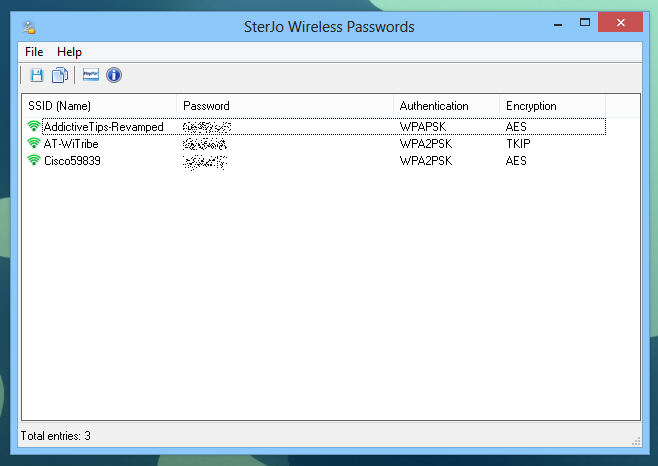This screenshot has width=658, height=466.
Task: Click AES in Cisco59839 row
Action: [516, 160]
